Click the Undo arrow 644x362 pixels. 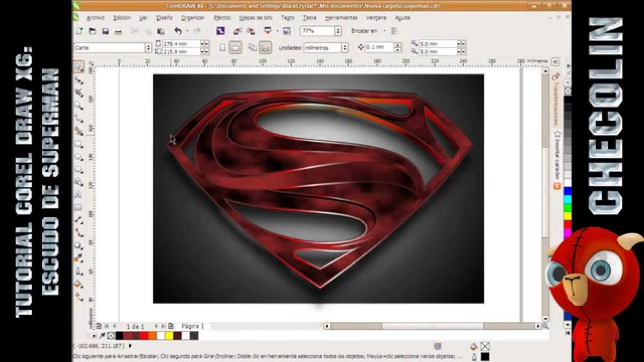[178, 31]
